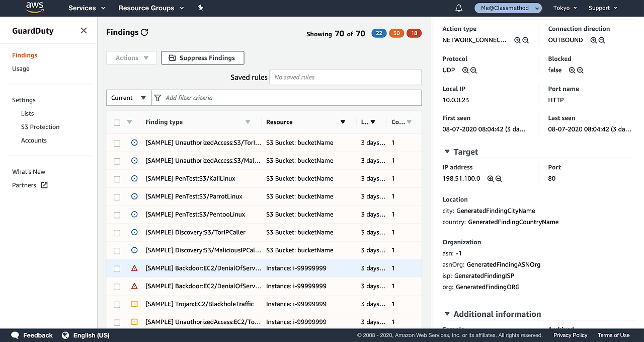This screenshot has height=342, width=644.
Task: Open Partners external link icon
Action: tap(44, 185)
